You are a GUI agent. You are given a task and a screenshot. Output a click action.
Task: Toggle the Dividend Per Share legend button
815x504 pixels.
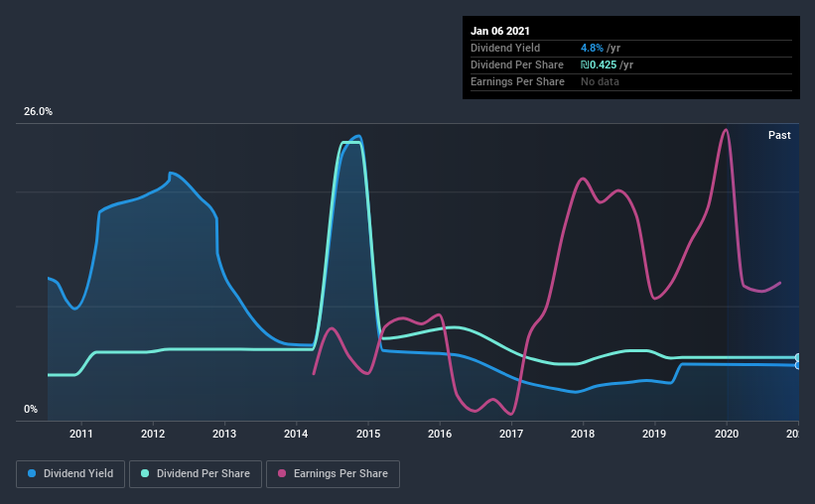(x=196, y=474)
